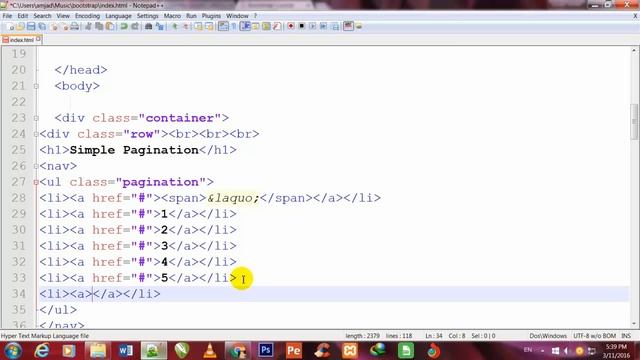The image size is (640, 360).
Task: Open Photoshop from the taskbar
Action: [266, 350]
